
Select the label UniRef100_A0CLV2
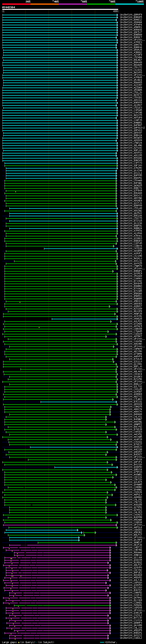click(131, 261)
